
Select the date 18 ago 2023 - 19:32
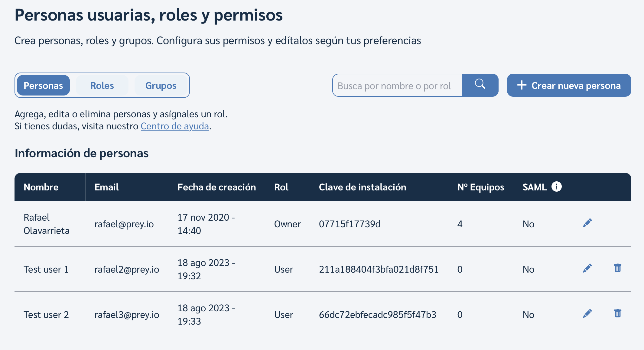coord(206,269)
